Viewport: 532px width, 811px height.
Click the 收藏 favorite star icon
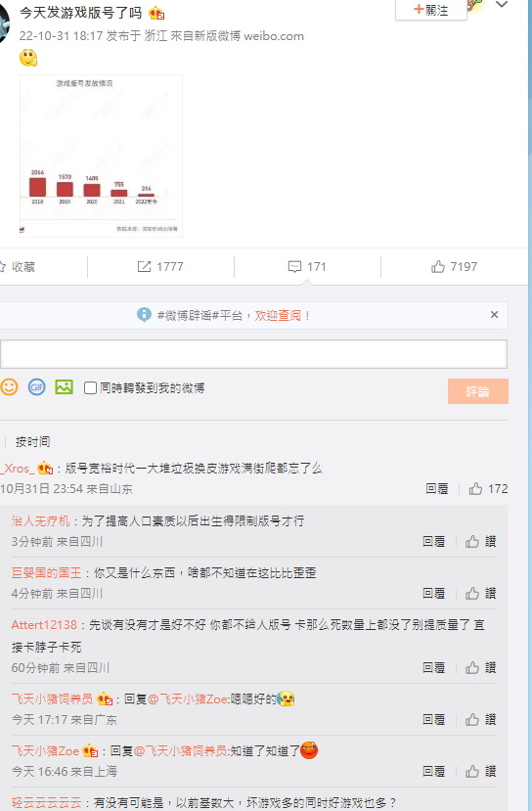tap(3, 267)
